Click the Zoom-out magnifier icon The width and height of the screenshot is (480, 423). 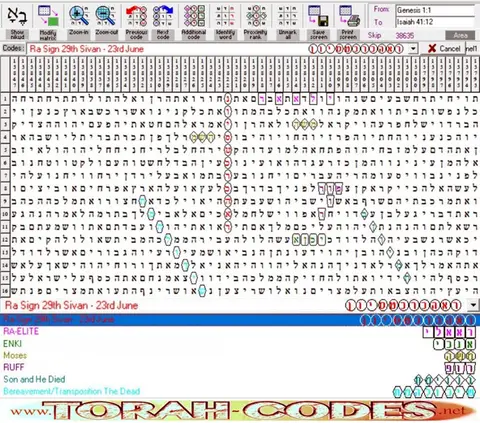coord(105,16)
